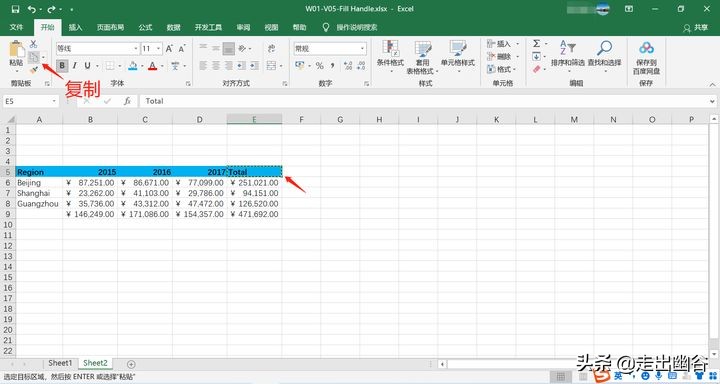Collapse the ribbon with the chevron

[x=712, y=85]
